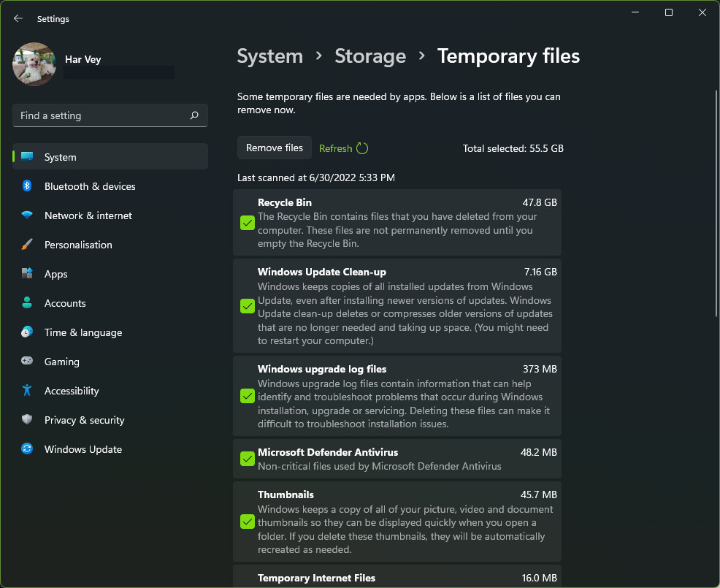The width and height of the screenshot is (720, 588).
Task: Click the Har Vey account name
Action: pos(83,59)
